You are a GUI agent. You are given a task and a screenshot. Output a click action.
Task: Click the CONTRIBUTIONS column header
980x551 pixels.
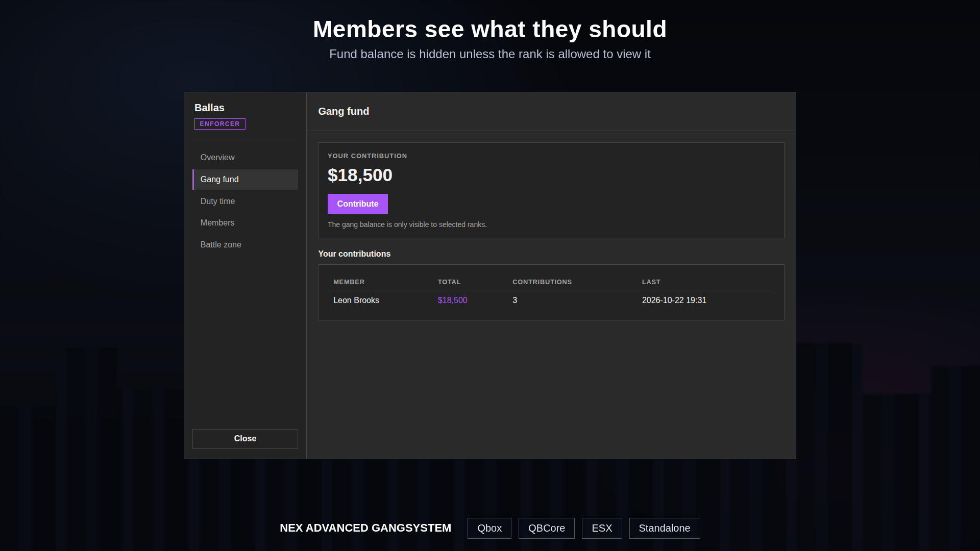(x=542, y=282)
